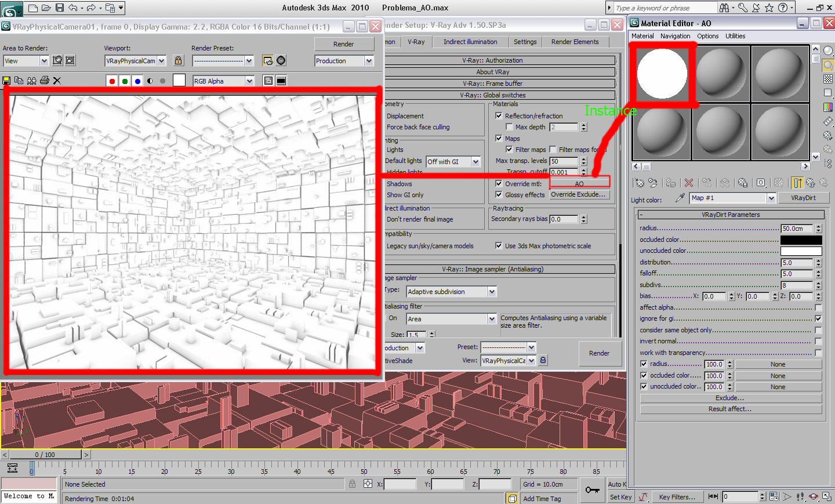The image size is (835, 504).
Task: Click the Edit Region icon beside View
Action: [57, 60]
